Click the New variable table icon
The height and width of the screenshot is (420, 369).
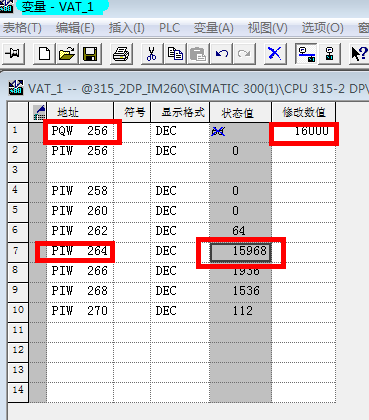coord(44,54)
